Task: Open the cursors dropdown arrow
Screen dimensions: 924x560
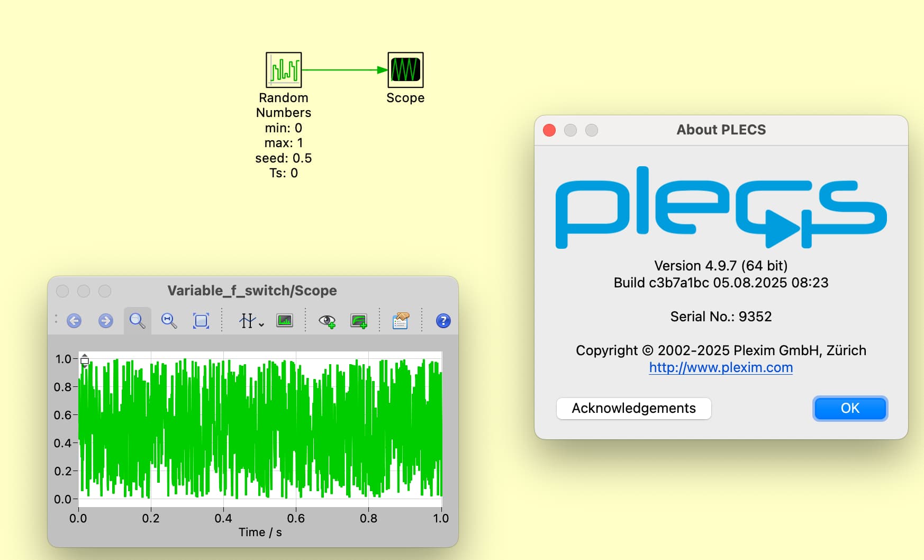Action: pyautogui.click(x=261, y=324)
